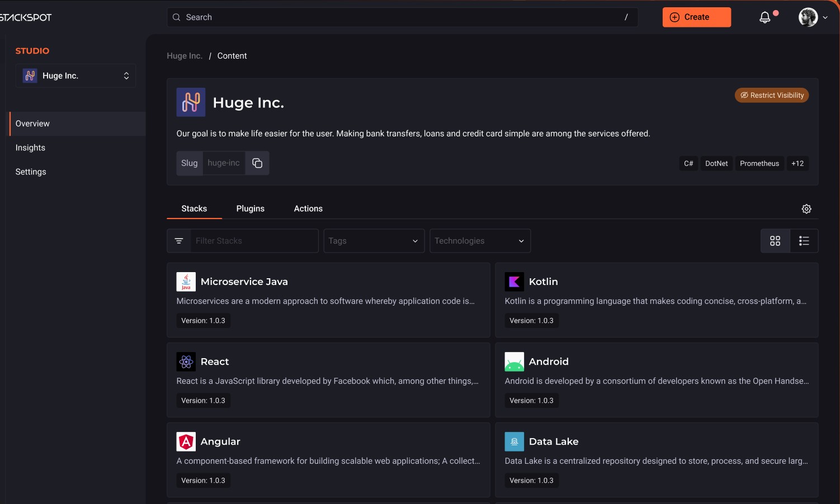Click the search magnifier icon
840x504 pixels.
coord(176,17)
